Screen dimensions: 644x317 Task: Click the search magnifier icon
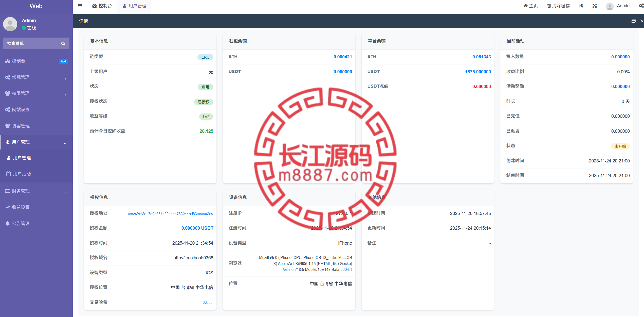coord(63,44)
